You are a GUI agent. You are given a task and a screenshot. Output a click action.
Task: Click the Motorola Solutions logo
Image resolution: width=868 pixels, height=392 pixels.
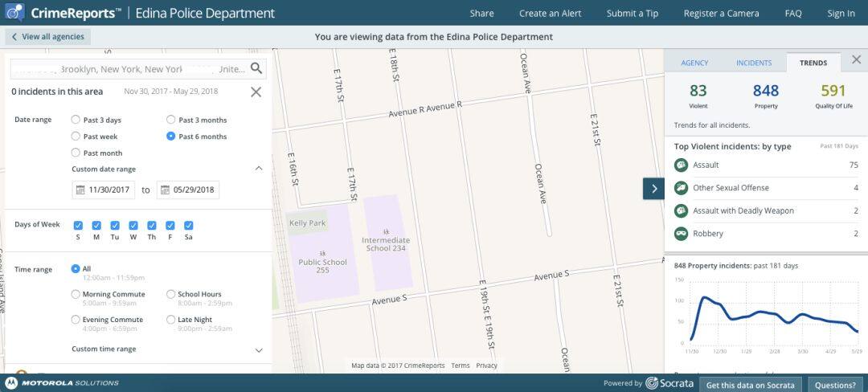(62, 383)
